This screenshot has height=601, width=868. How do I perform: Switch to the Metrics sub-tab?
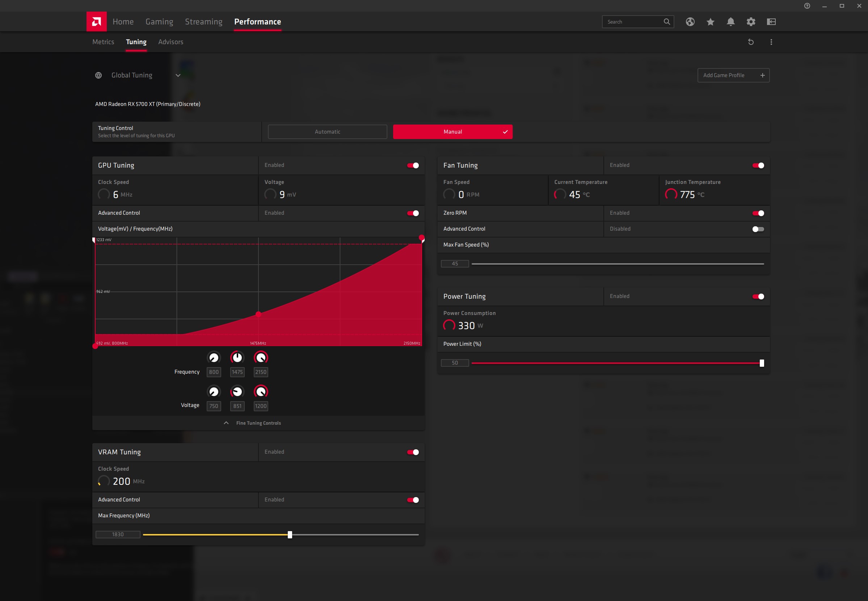pyautogui.click(x=103, y=42)
